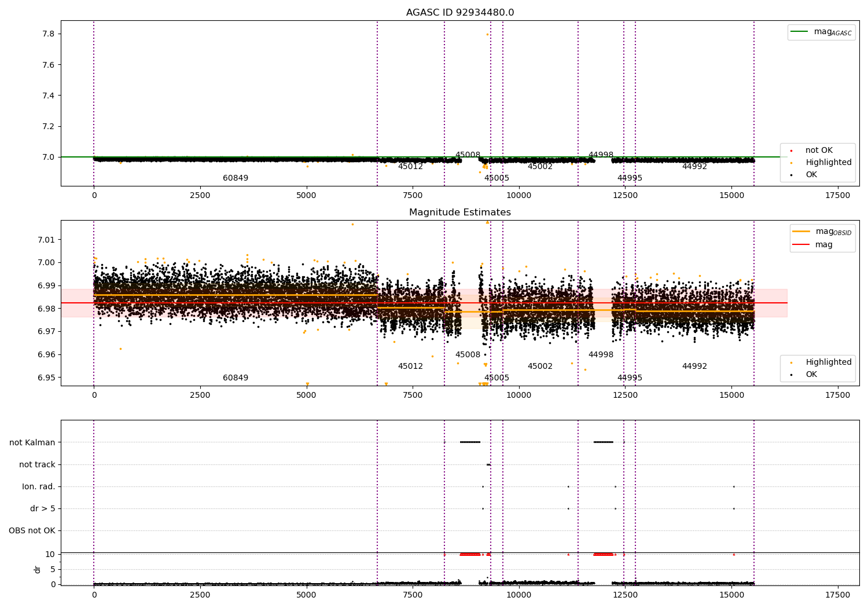Viewport: 868px width, 608px height.
Task: Select 'Highlighted' legend entry in top plot
Action: coord(828,163)
